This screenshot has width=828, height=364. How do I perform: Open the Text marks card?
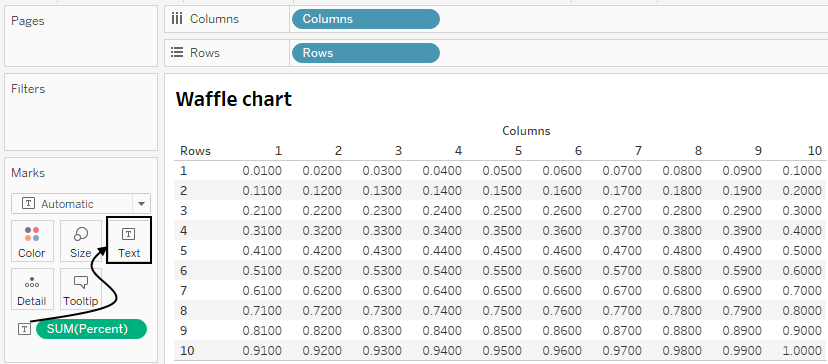(129, 240)
